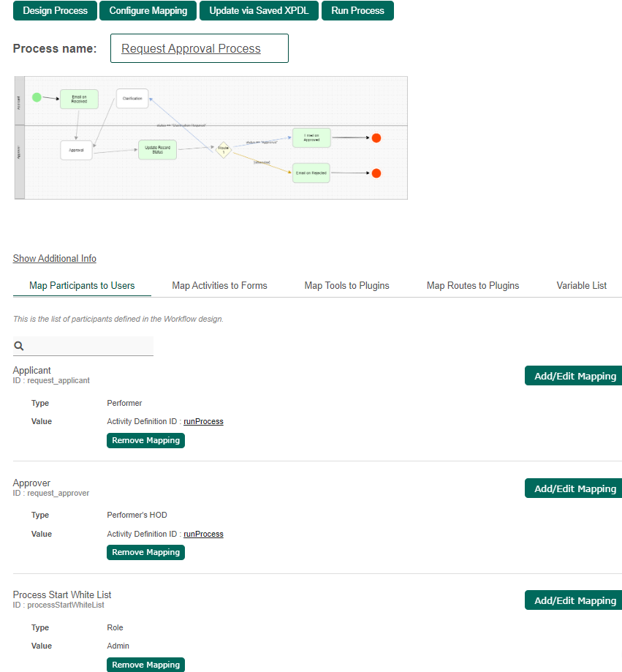
Task: Expand Show Additional Info
Action: pyautogui.click(x=55, y=259)
